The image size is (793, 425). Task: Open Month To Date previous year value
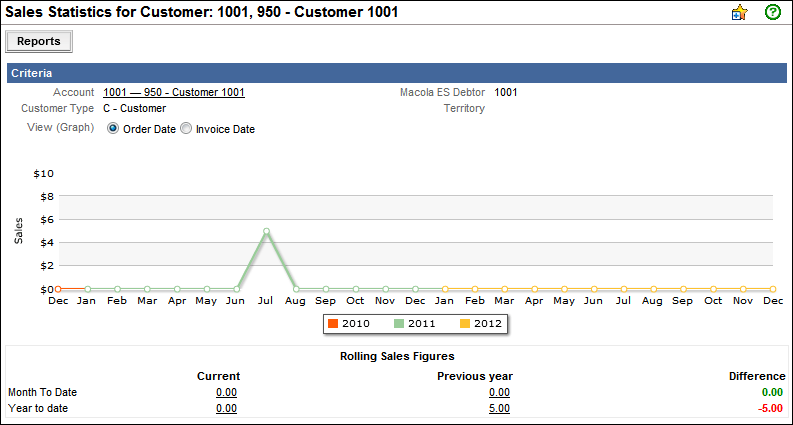coord(499,393)
